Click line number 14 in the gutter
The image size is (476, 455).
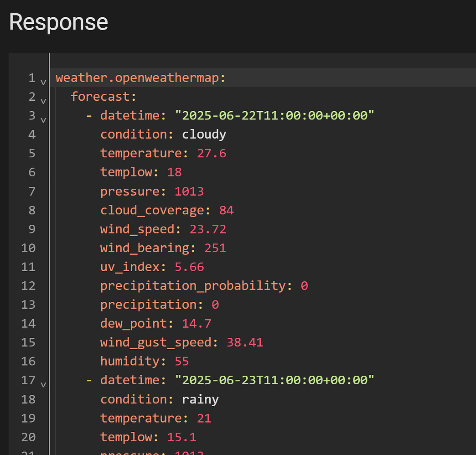click(28, 324)
